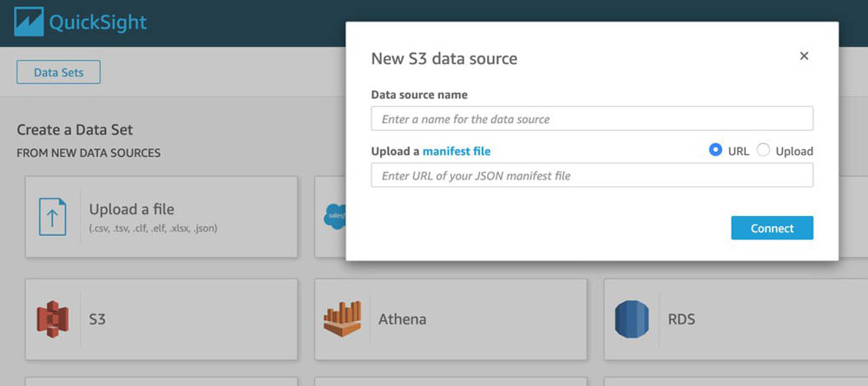
Task: Click the S3 red bucket icon
Action: [53, 319]
